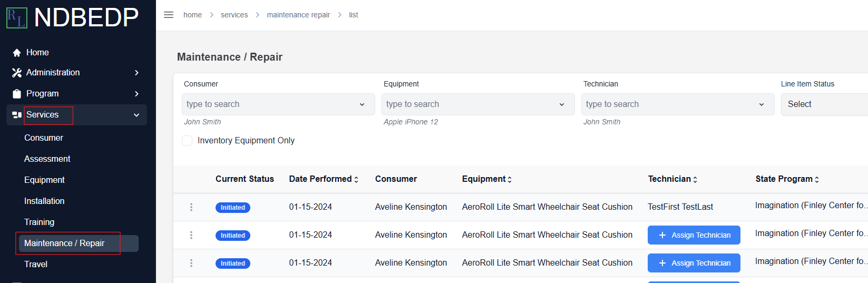The image size is (868, 283).
Task: Open Training in the sidebar
Action: (x=40, y=222)
